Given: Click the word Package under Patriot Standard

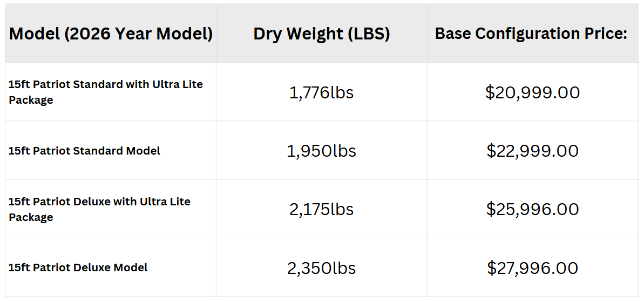Looking at the screenshot, I should [x=31, y=101].
